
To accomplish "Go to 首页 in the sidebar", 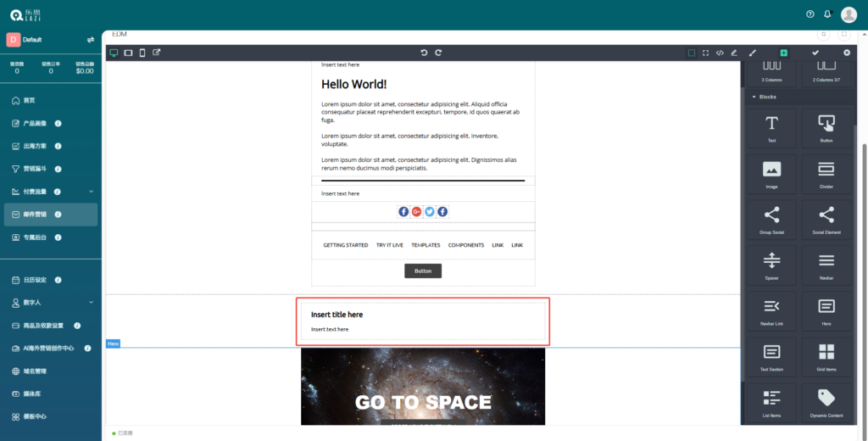I will coord(29,100).
